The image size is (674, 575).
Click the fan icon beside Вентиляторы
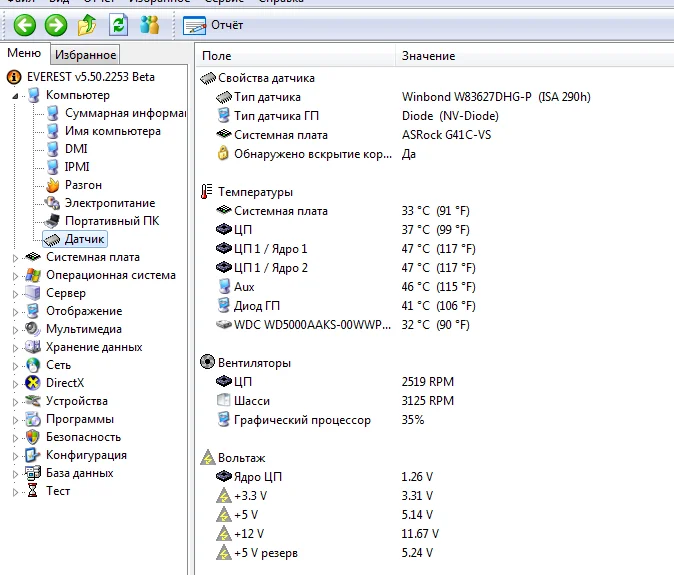207,362
